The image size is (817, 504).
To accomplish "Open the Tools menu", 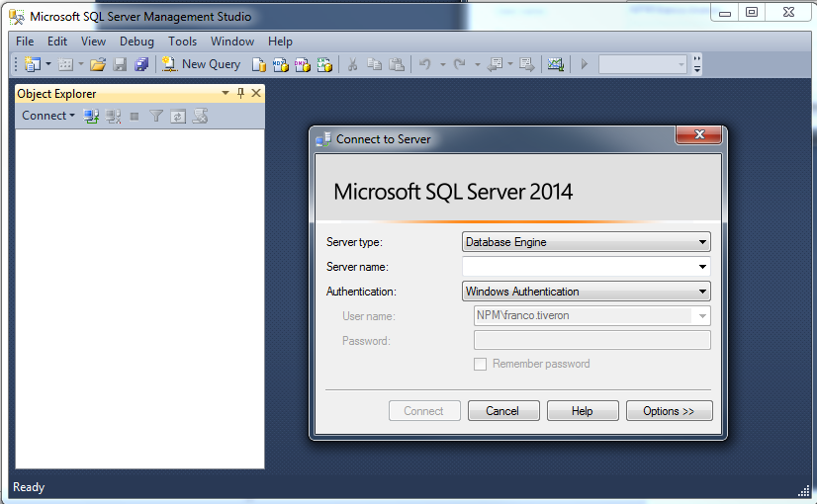I will (182, 42).
